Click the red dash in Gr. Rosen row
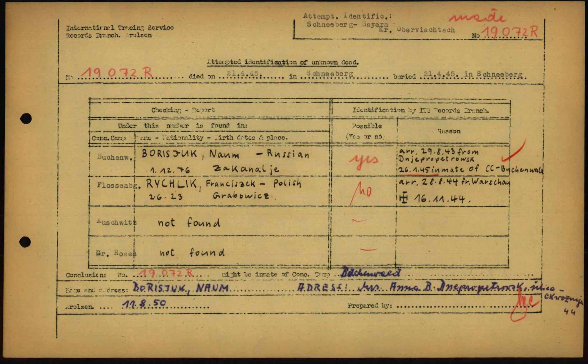This screenshot has width=588, height=364. 369,250
